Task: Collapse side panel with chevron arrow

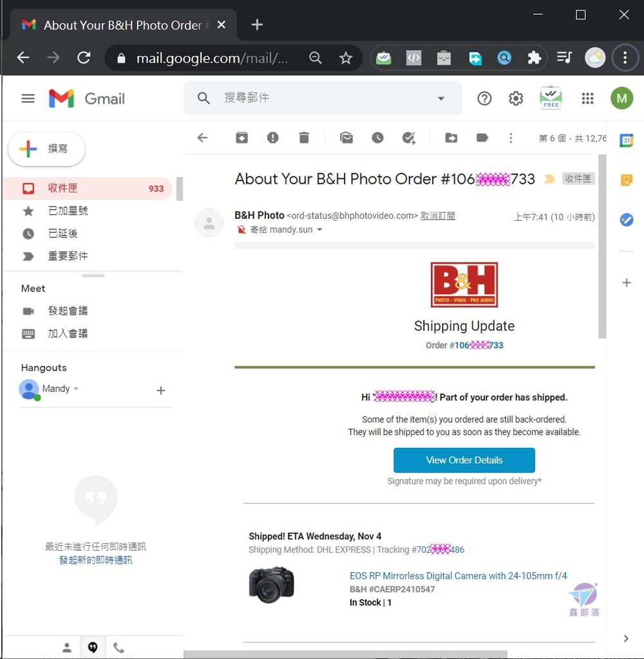Action: click(x=626, y=638)
